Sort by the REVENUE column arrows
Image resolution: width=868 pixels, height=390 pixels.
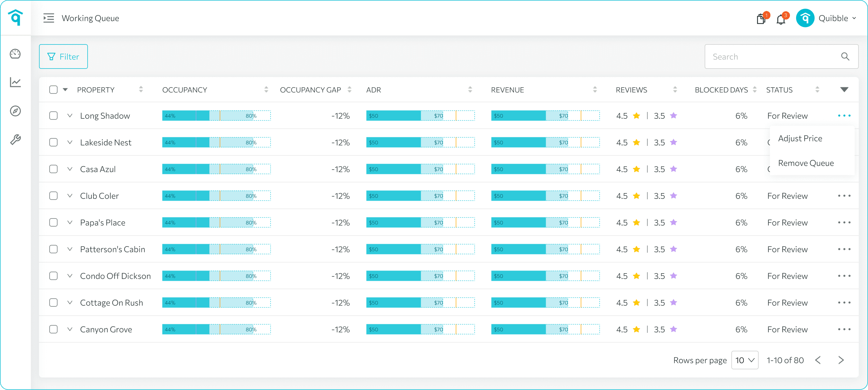[x=595, y=90]
